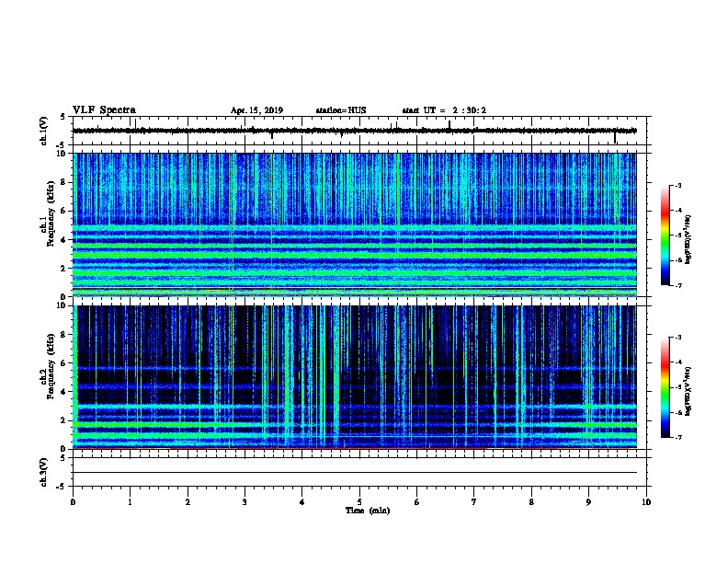This screenshot has height=563, width=728.
Task: Click the "-7" label on ch.2 color bar
Action: 677,437
